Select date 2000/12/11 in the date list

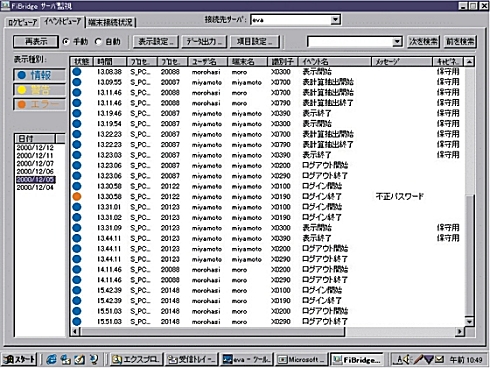pos(35,156)
